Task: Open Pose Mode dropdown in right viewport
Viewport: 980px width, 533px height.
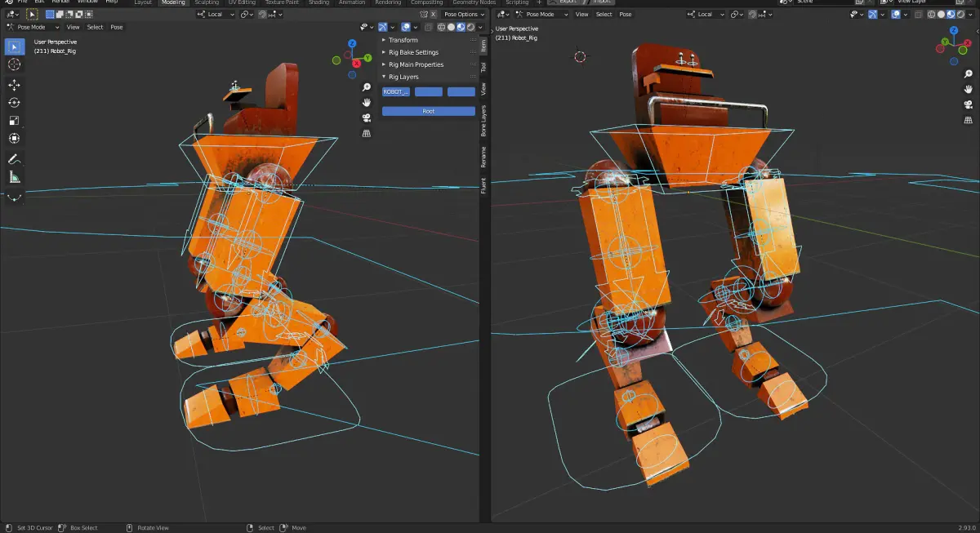Action: click(x=542, y=14)
